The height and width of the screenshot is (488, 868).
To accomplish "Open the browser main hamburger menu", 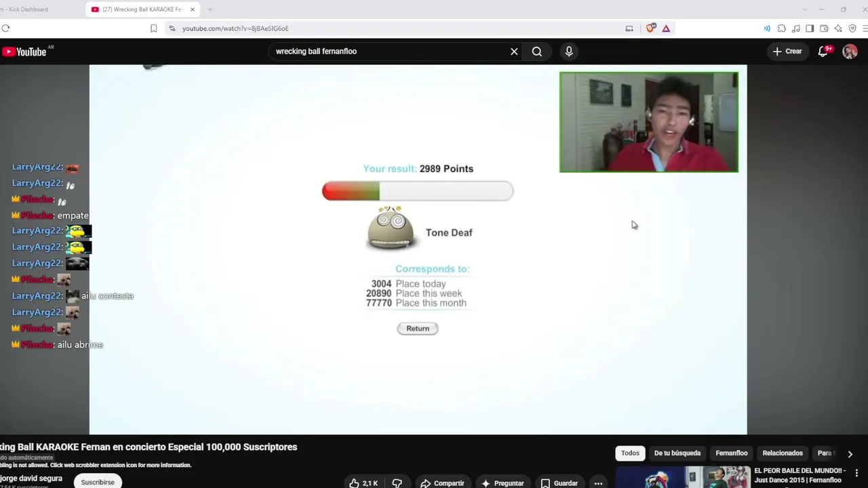I will point(865,28).
